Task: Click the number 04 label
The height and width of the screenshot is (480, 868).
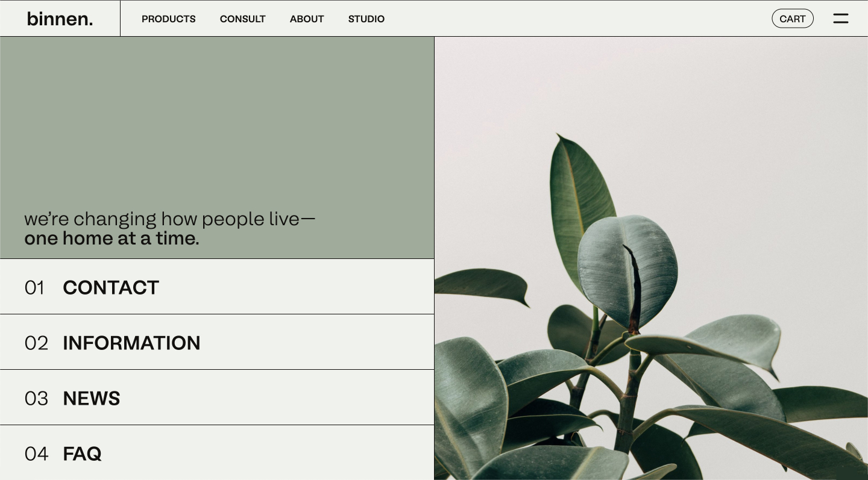Action: click(36, 454)
